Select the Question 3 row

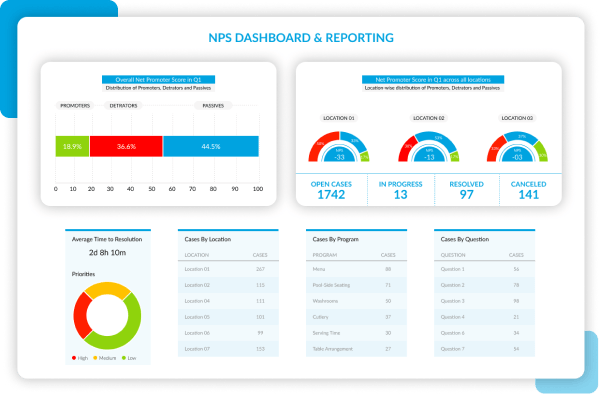484,301
